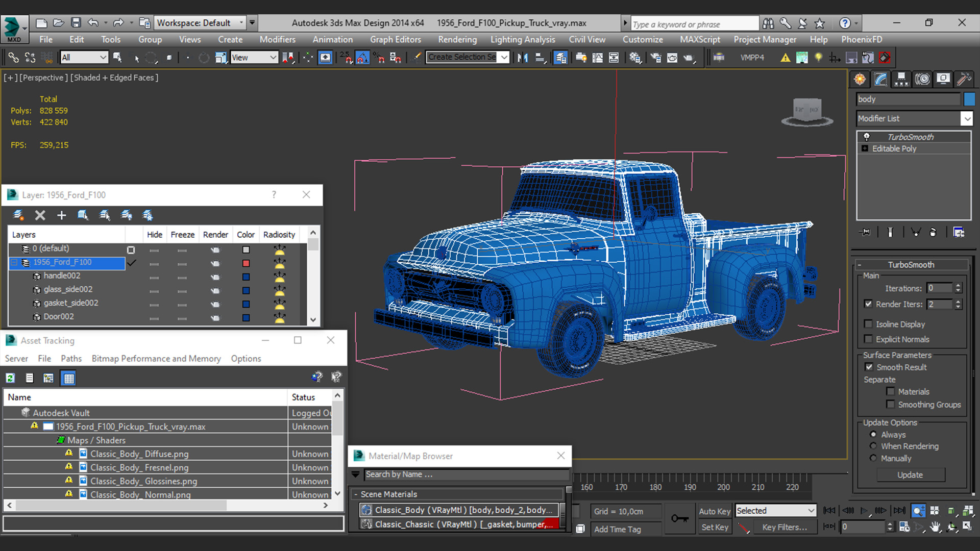
Task: Enable the Explicit Normals checkbox
Action: pos(868,339)
